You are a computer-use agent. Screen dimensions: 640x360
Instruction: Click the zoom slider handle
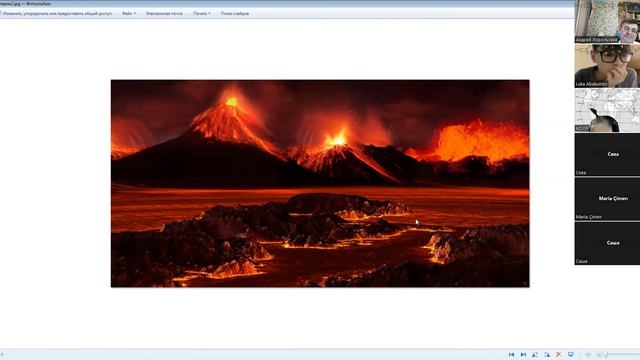tap(606, 355)
